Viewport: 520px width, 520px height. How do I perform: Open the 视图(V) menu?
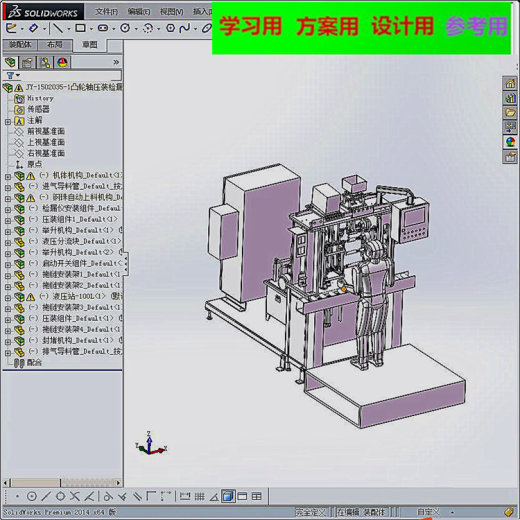[x=171, y=12]
